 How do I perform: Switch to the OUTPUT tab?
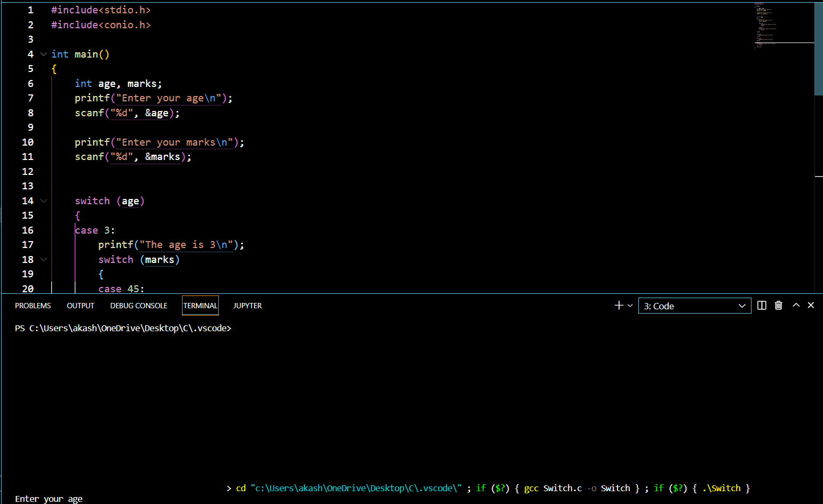point(81,306)
